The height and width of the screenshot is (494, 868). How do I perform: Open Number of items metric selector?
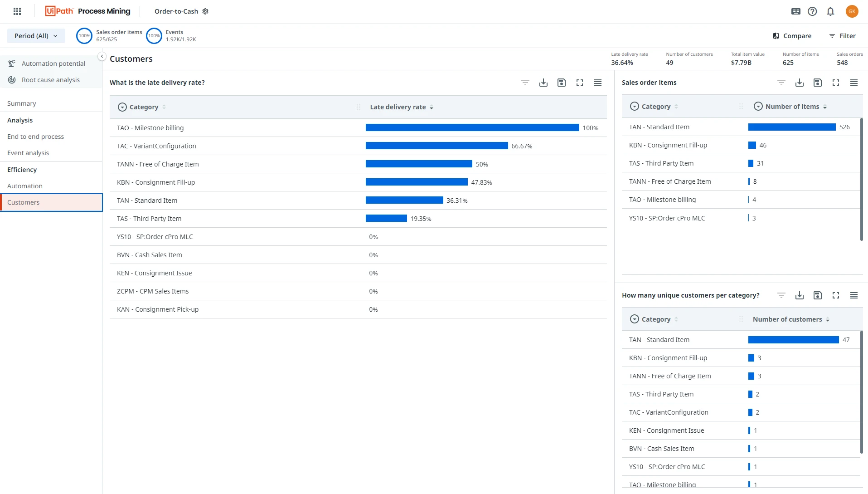click(x=758, y=107)
